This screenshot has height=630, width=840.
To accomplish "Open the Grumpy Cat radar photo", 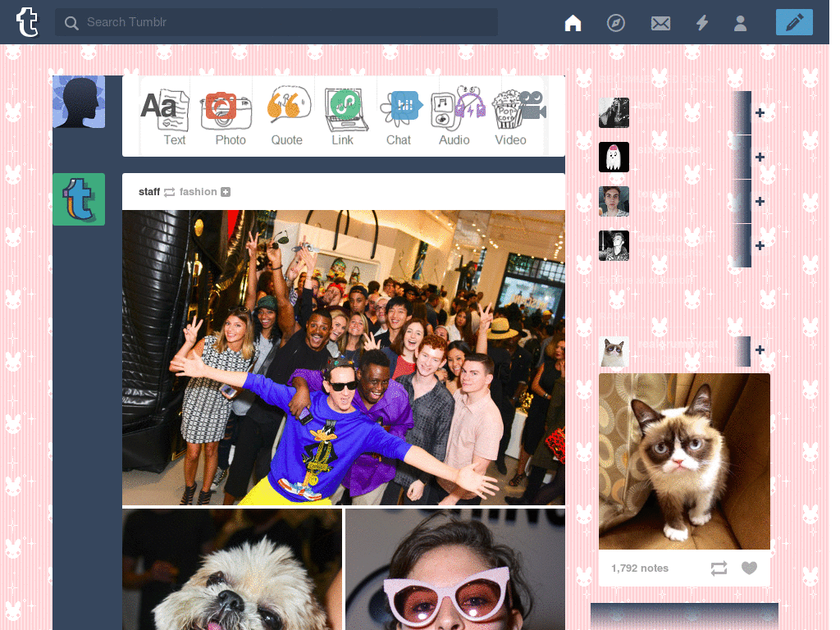I will tap(684, 461).
